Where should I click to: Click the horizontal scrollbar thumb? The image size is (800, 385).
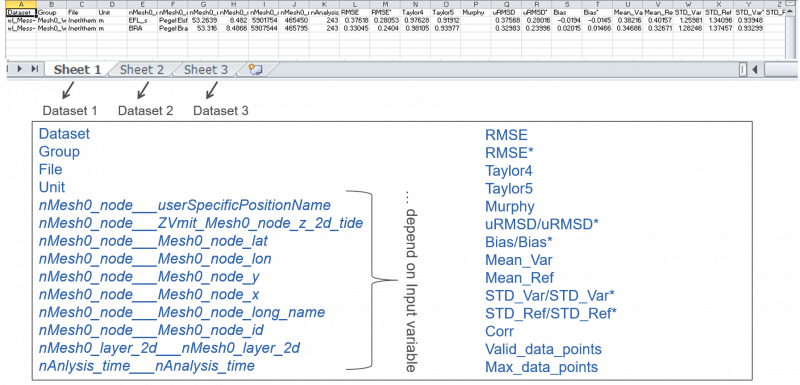tap(781, 69)
